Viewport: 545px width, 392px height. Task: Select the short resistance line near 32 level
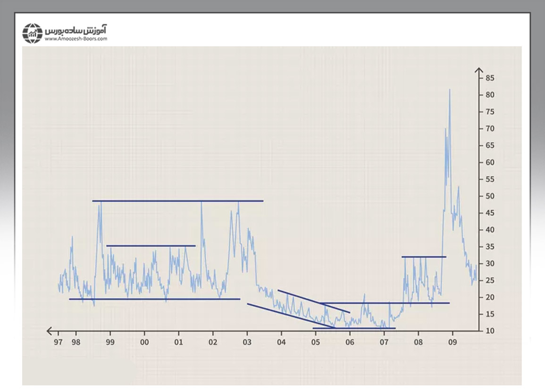tap(424, 257)
